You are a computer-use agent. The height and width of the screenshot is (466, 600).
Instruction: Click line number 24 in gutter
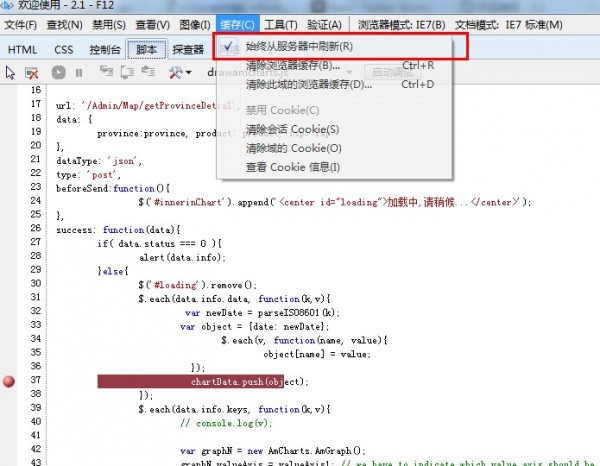[x=36, y=200]
